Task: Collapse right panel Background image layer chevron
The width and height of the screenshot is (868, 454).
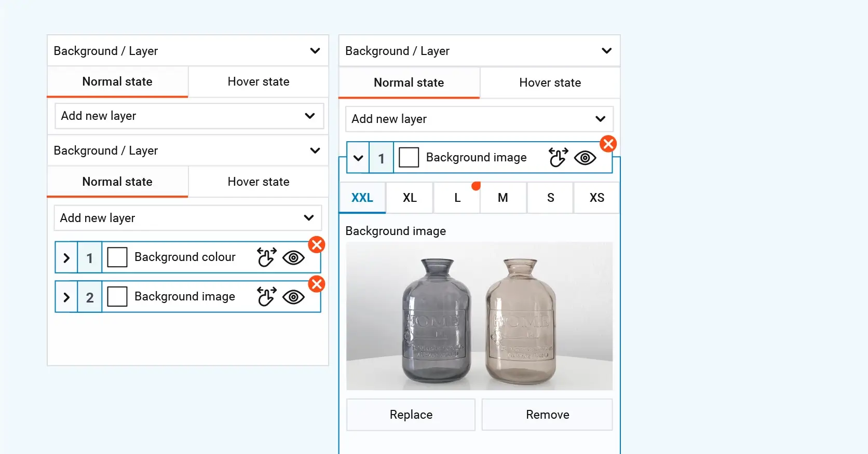Action: tap(358, 158)
